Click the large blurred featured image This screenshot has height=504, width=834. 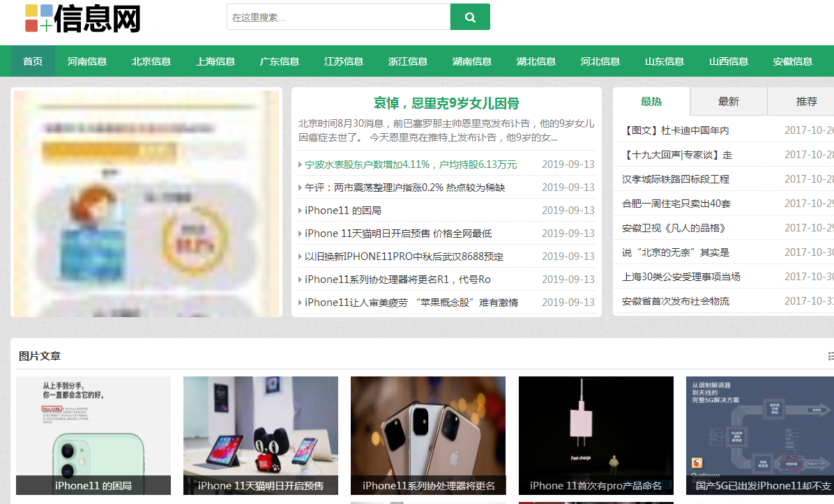[146, 203]
